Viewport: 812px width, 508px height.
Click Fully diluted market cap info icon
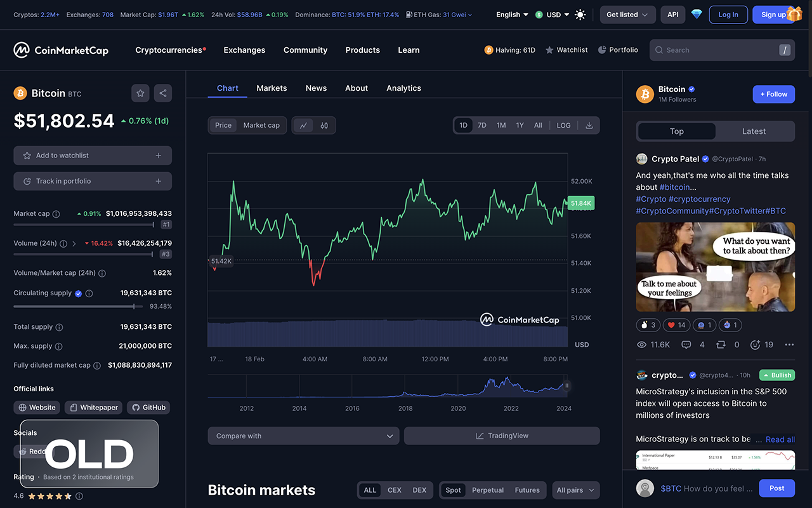pos(97,366)
